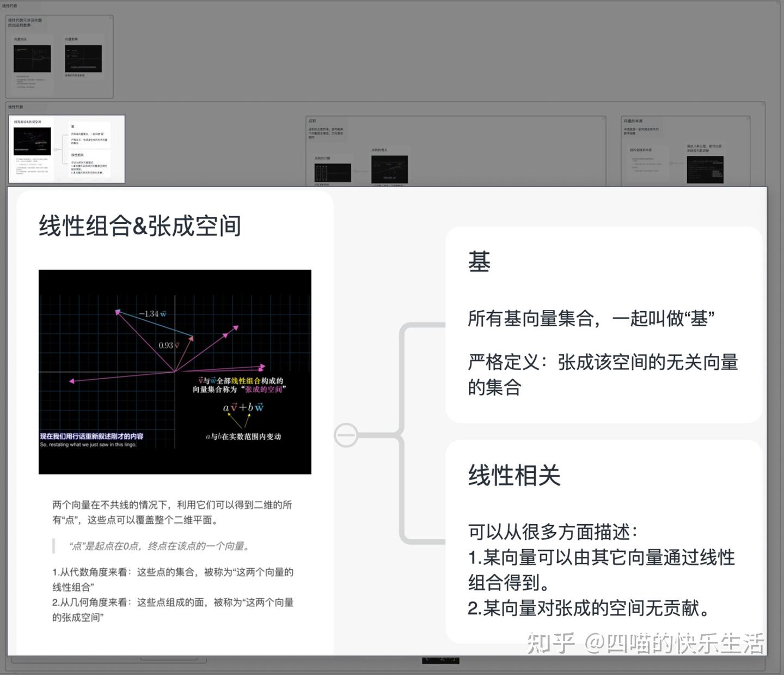Click the connector circle inside the 向量的本质 card
The width and height of the screenshot is (784, 675).
click(x=671, y=163)
